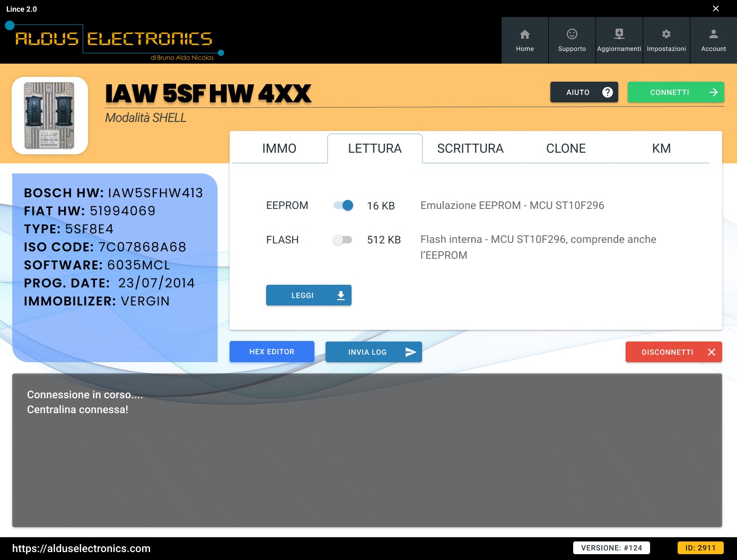Click the red DISCONNETTI button
This screenshot has width=737, height=560.
(674, 352)
